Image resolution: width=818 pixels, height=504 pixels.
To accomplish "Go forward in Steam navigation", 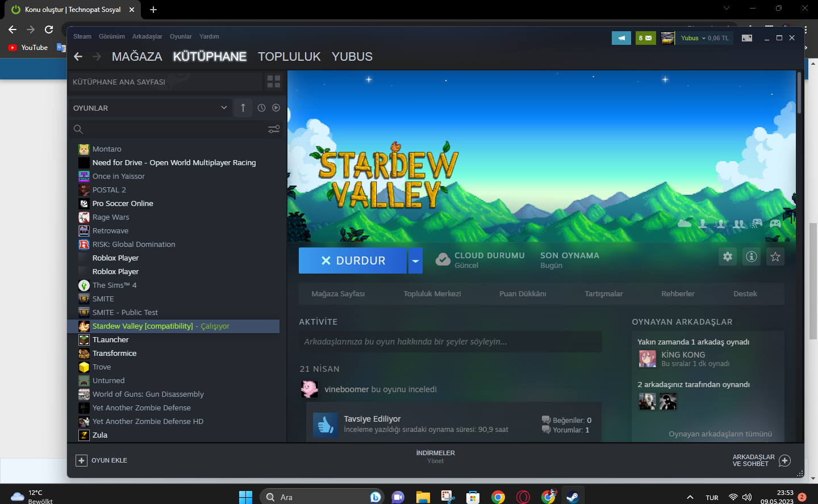I will [x=97, y=57].
